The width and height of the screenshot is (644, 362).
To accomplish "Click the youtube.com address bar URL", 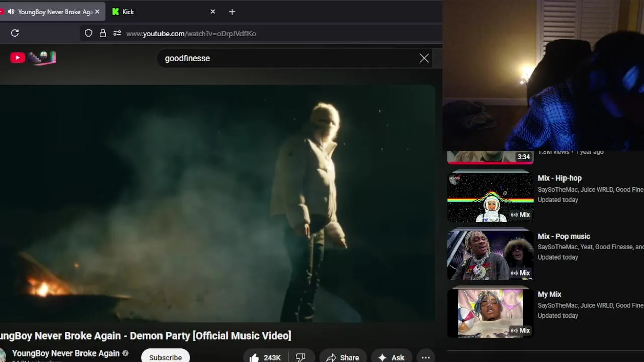I will click(x=191, y=34).
